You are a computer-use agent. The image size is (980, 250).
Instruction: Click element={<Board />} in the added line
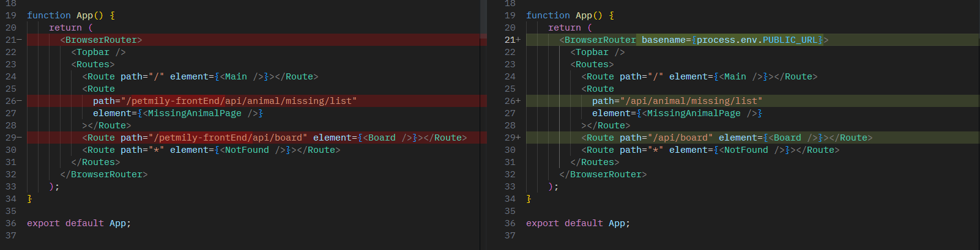coord(771,138)
